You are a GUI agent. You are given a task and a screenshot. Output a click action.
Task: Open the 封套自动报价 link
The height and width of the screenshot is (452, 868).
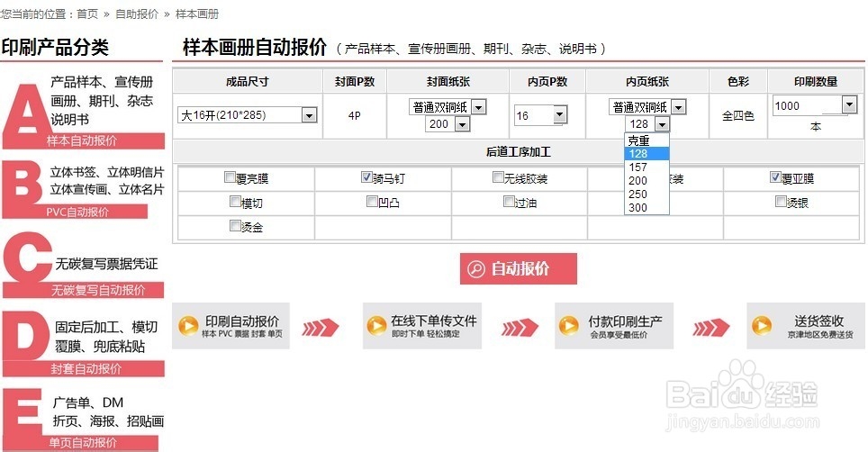point(86,368)
